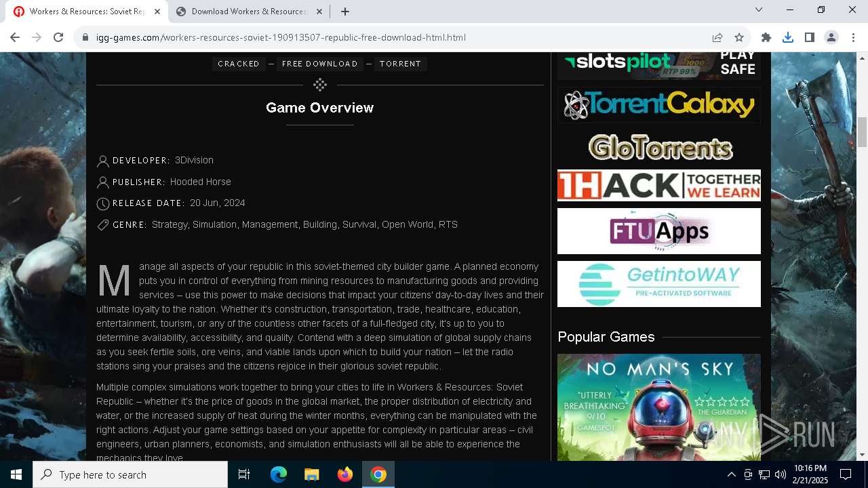Image resolution: width=868 pixels, height=488 pixels.
Task: Close the Workers & Resources tab
Action: [157, 12]
